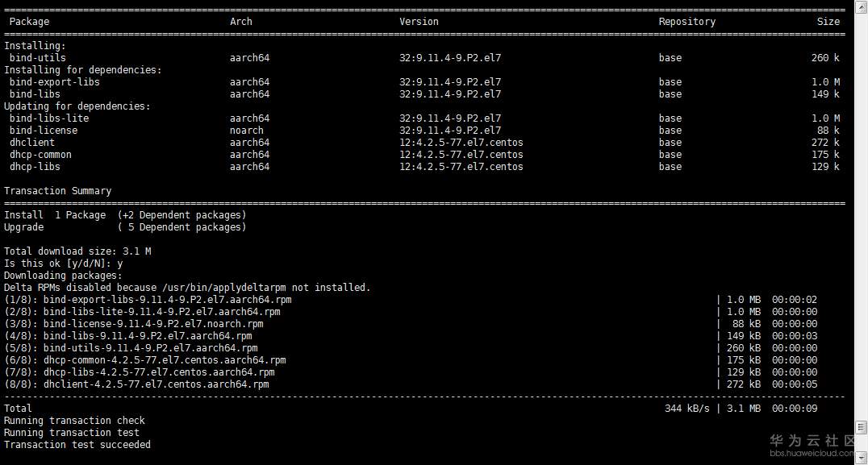This screenshot has height=465, width=868.
Task: Click bind-utils under the Installing section
Action: pyautogui.click(x=38, y=58)
